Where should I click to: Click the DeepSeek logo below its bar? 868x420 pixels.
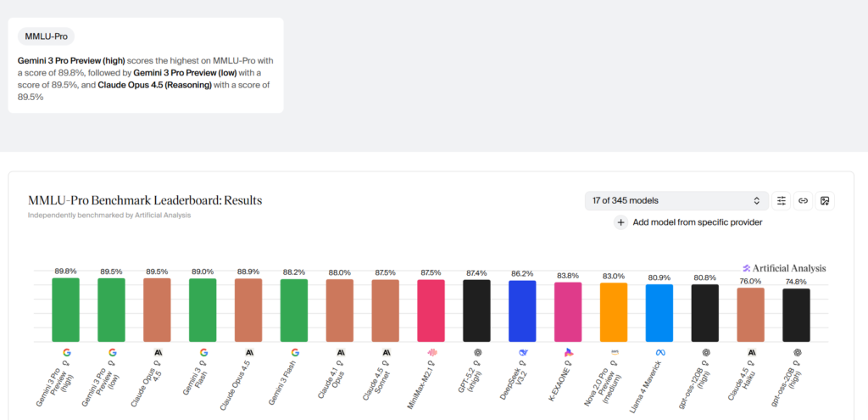click(x=522, y=351)
